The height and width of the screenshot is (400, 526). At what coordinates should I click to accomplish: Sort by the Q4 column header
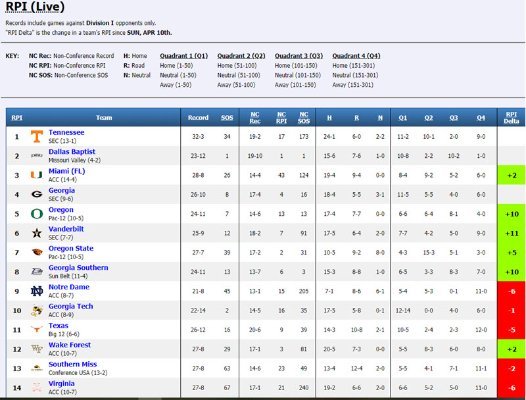click(x=481, y=118)
